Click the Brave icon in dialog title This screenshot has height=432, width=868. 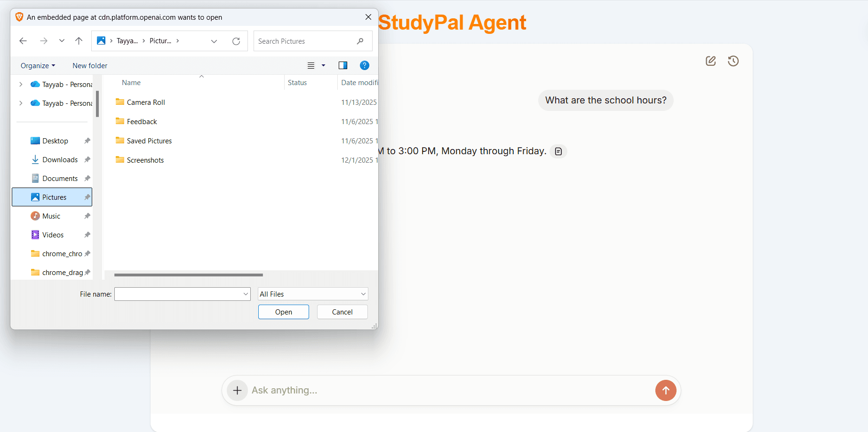click(x=19, y=17)
